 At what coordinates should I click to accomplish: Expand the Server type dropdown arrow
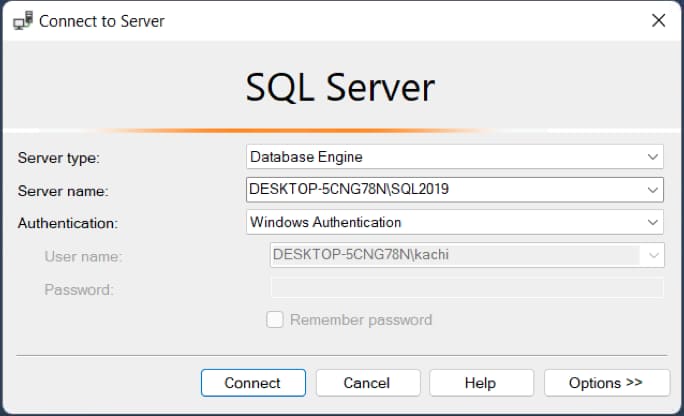[x=653, y=157]
